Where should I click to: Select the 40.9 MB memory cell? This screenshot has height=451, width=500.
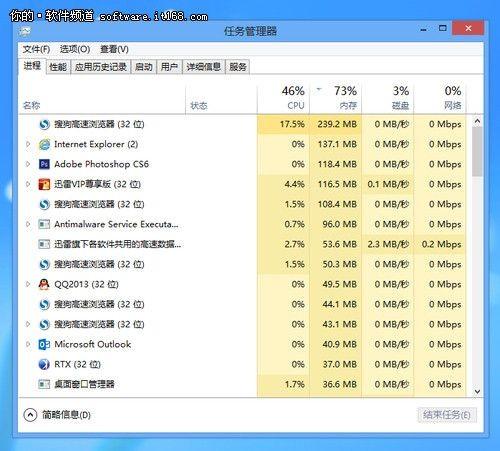coord(336,344)
